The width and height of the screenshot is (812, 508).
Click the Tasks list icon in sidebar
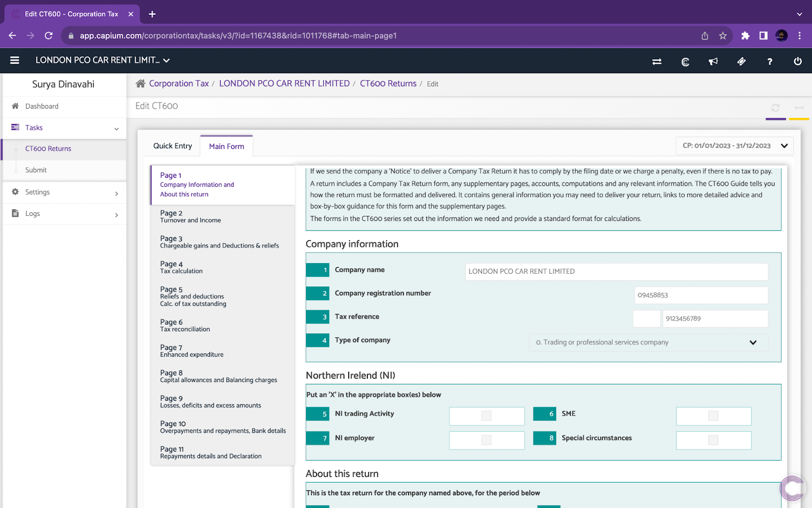click(15, 127)
